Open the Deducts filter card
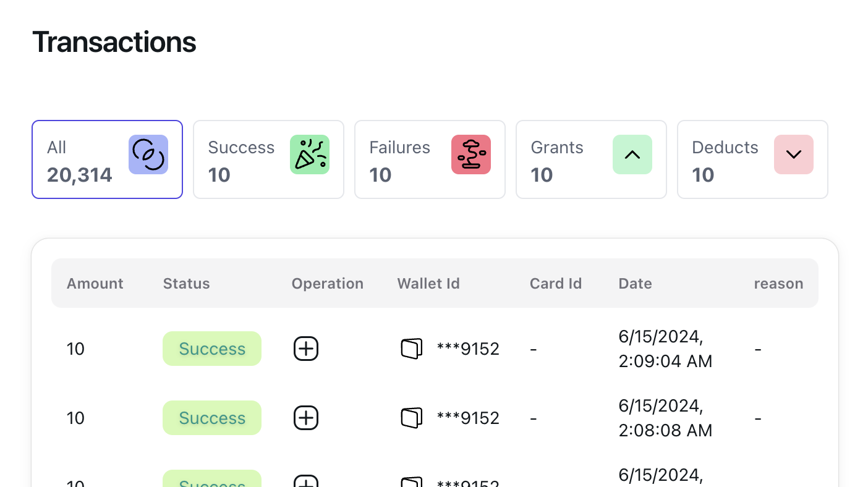This screenshot has width=868, height=487. click(x=752, y=159)
